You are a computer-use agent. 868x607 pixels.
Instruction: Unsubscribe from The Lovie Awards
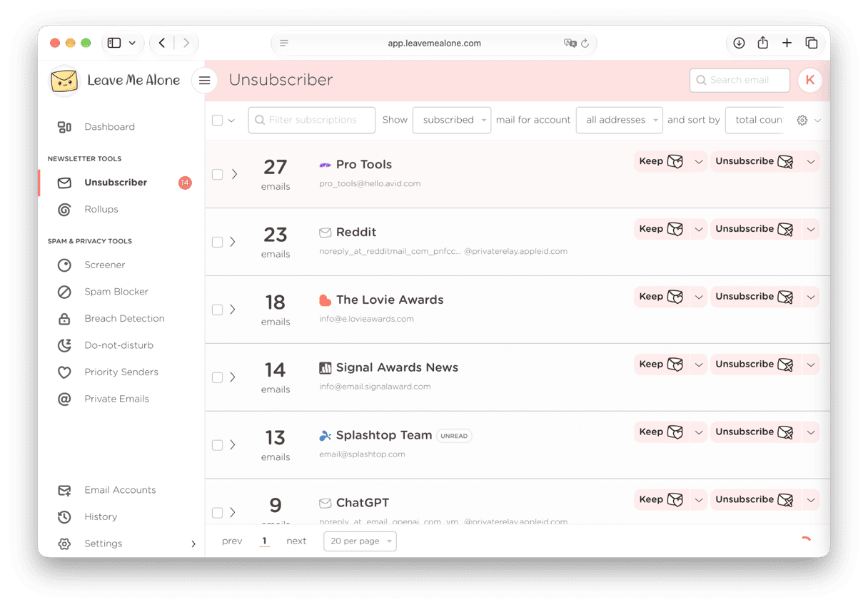pyautogui.click(x=755, y=297)
